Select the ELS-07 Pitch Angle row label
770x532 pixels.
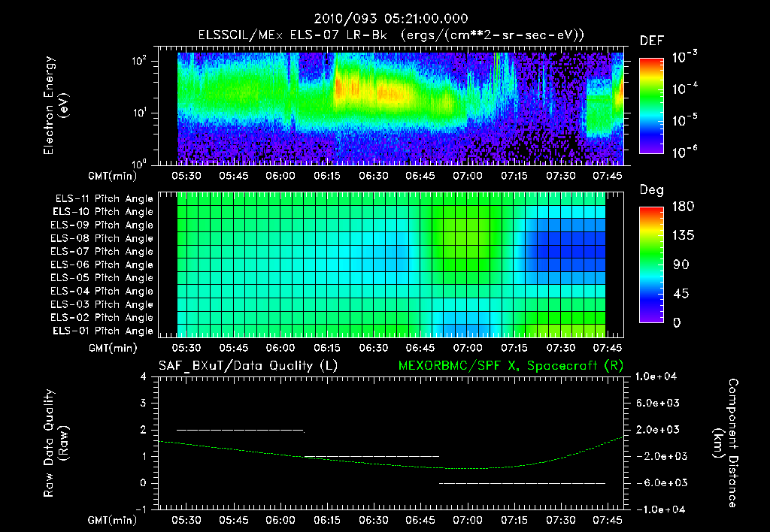click(x=102, y=251)
